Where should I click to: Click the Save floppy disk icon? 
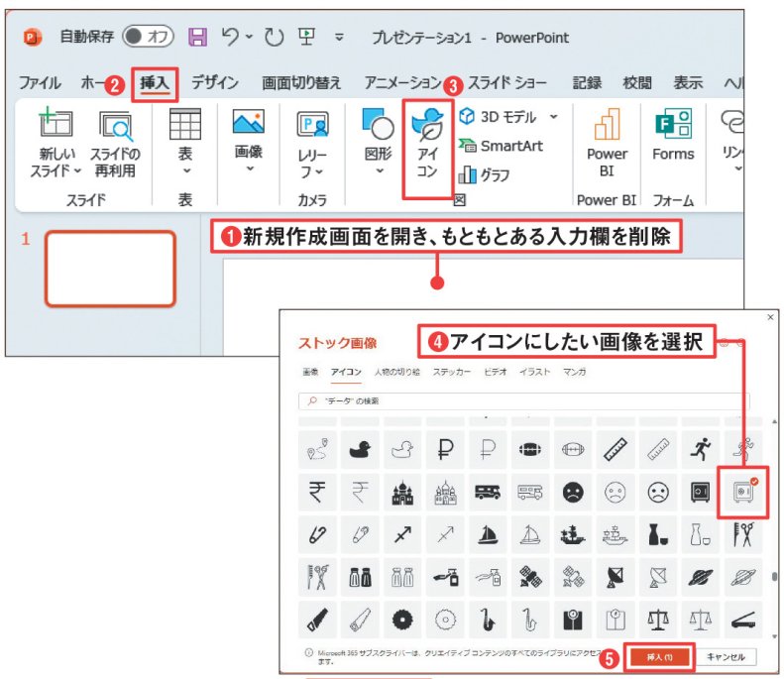[x=197, y=37]
